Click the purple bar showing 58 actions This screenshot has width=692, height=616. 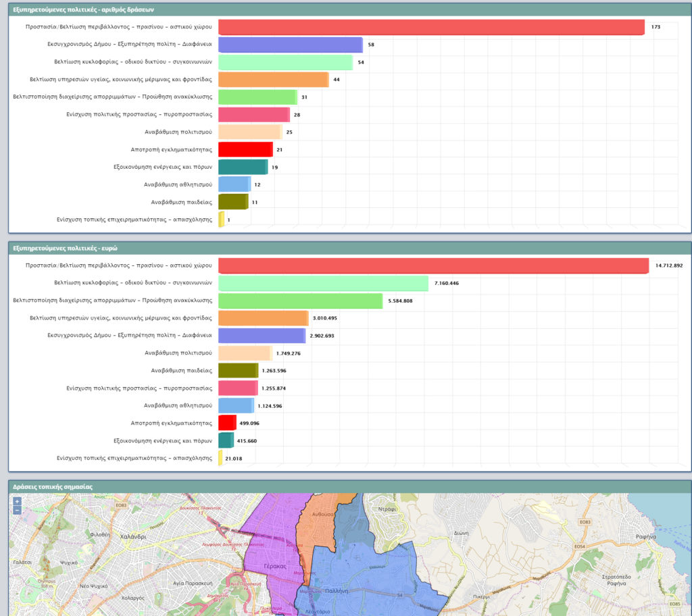pos(291,45)
